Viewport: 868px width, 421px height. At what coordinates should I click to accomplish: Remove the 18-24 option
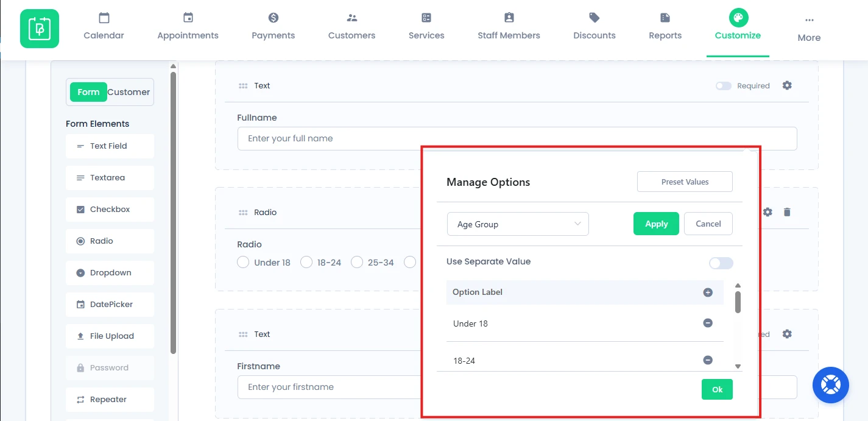point(708,360)
